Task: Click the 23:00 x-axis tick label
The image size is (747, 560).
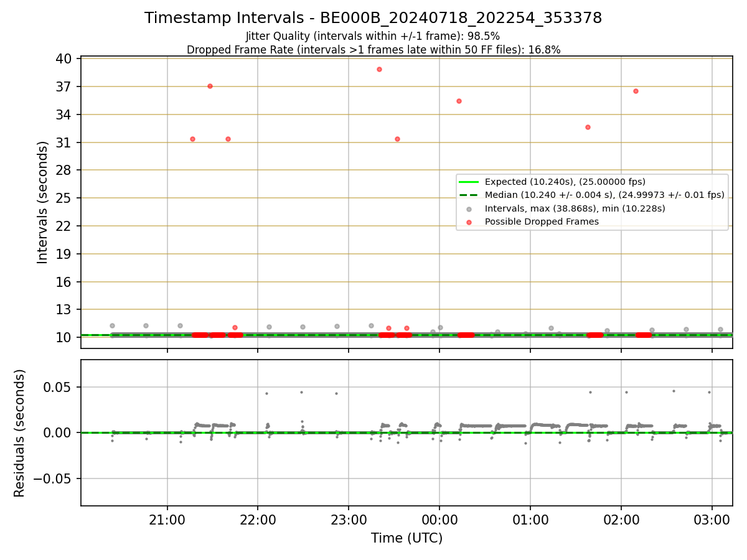Action: (349, 520)
